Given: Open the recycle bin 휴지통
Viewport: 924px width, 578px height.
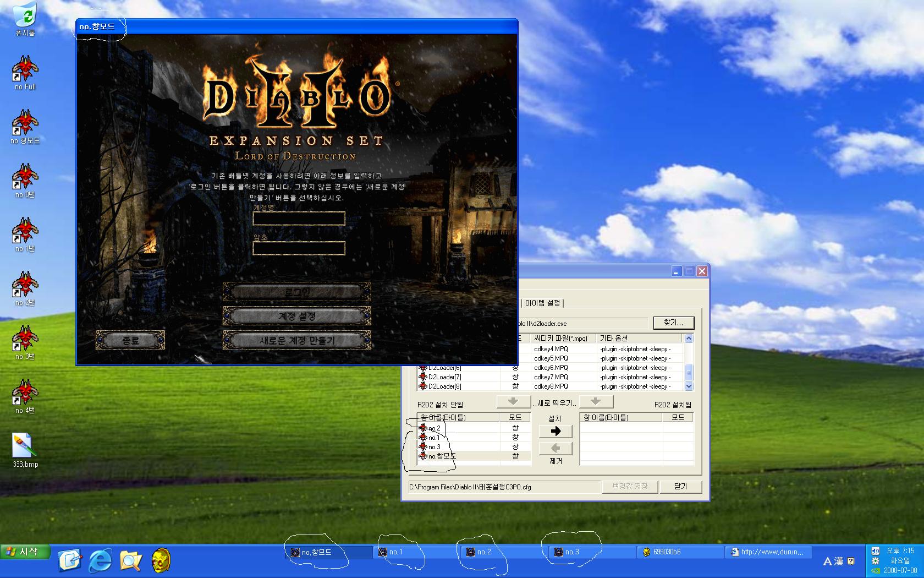Looking at the screenshot, I should (x=25, y=19).
